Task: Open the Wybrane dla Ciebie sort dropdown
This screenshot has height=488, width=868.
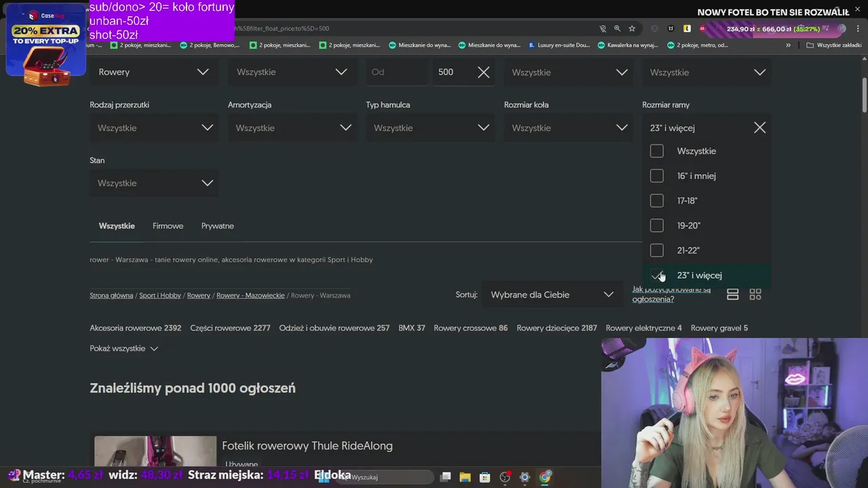Action: (x=552, y=295)
